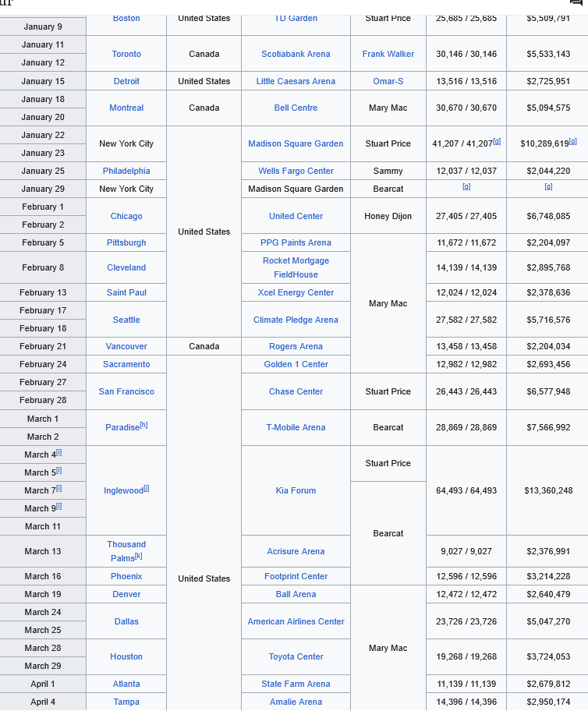Select the February 13 date cell
This screenshot has width=588, height=711.
[43, 292]
